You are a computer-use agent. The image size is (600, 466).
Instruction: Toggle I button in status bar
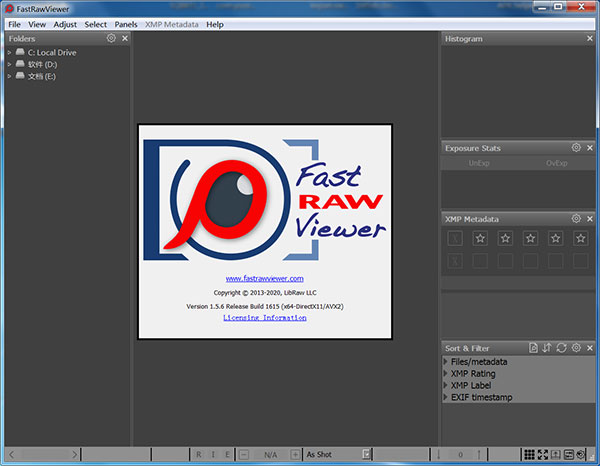pos(213,455)
